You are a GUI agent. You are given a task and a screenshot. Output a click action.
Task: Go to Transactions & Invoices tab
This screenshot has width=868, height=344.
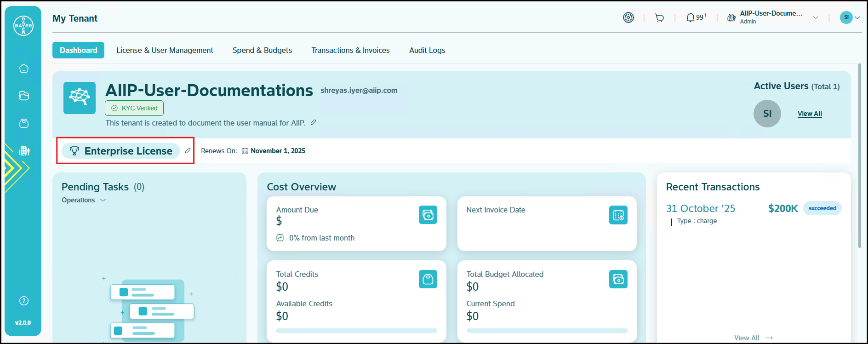350,50
